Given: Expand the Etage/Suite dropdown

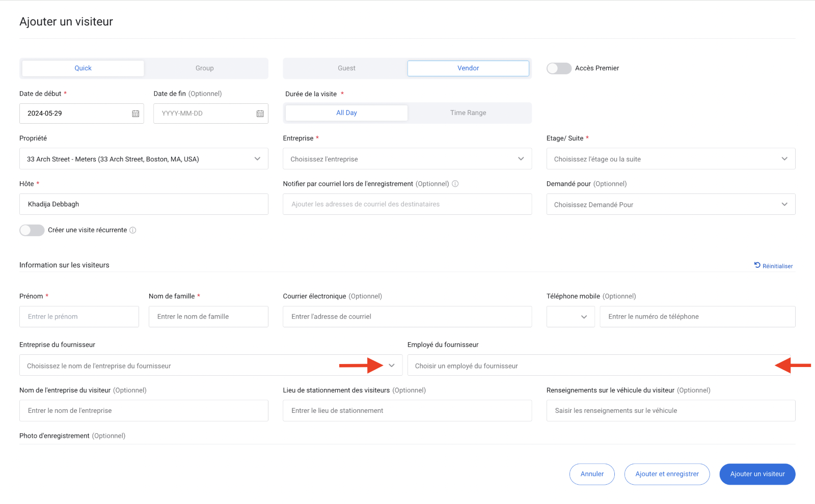Looking at the screenshot, I should pyautogui.click(x=784, y=159).
